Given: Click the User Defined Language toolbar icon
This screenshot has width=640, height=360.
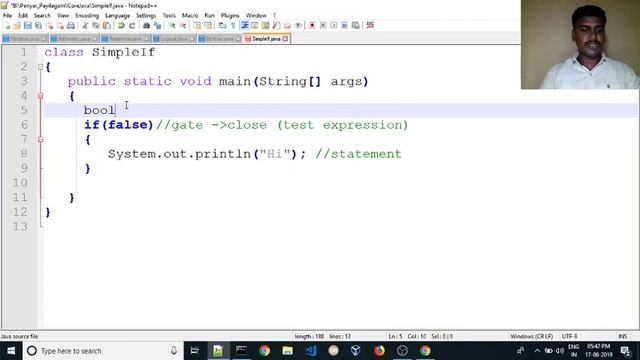Looking at the screenshot, I should pyautogui.click(x=255, y=25).
